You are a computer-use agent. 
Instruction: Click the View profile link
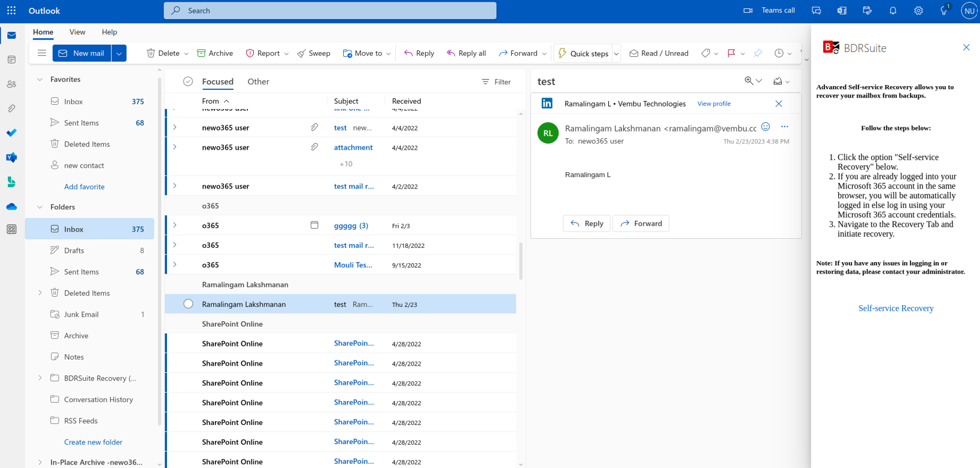coord(714,104)
